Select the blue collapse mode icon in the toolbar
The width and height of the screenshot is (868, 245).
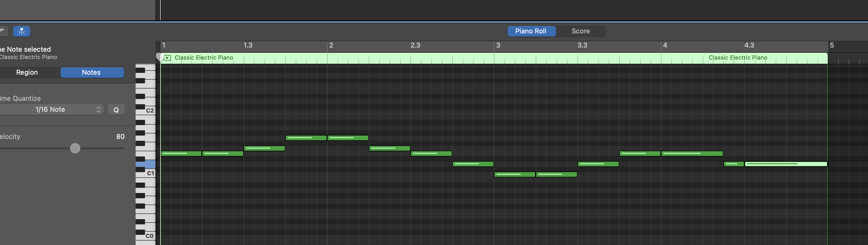click(x=22, y=31)
